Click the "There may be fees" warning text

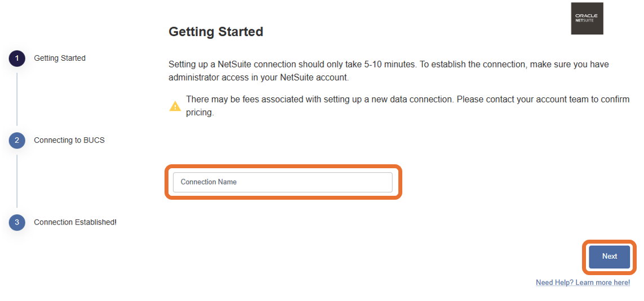[x=221, y=100]
